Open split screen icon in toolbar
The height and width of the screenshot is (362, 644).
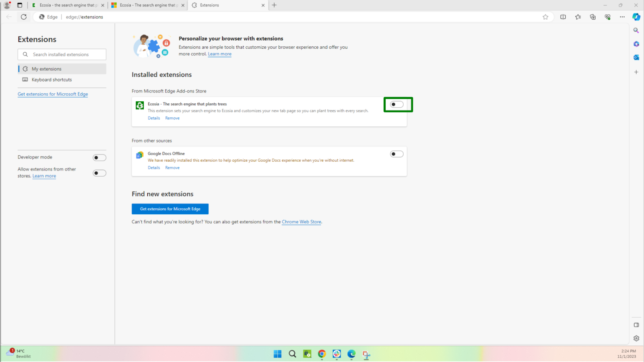coord(563,17)
